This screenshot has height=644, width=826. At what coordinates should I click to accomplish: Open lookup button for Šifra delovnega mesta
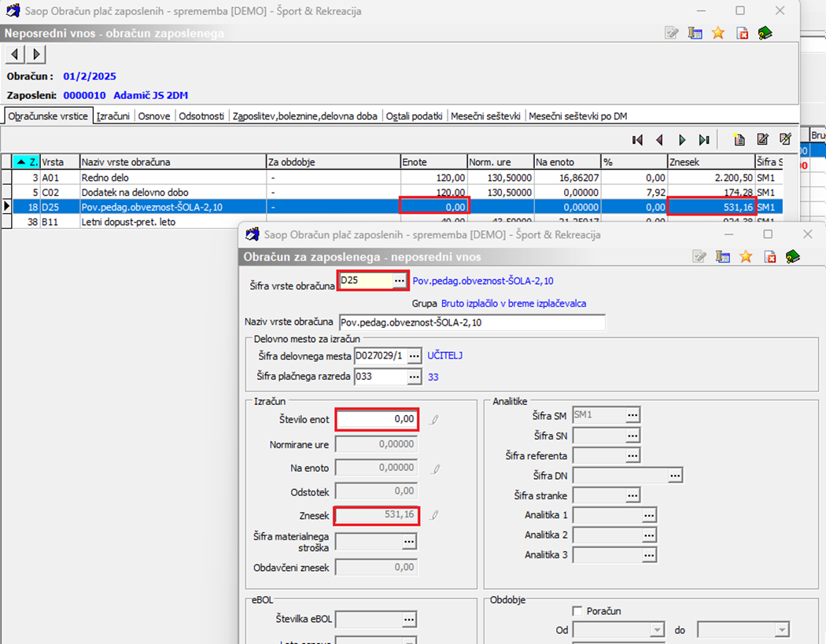pyautogui.click(x=414, y=356)
